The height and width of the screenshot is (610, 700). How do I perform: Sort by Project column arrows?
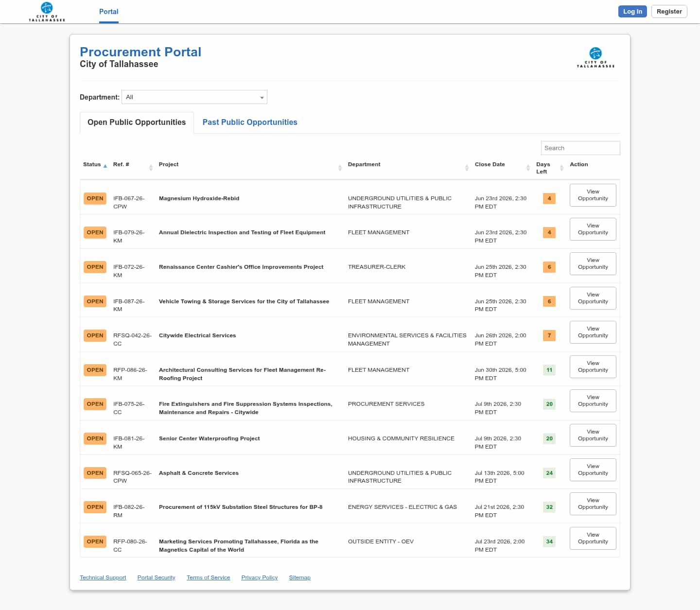340,168
